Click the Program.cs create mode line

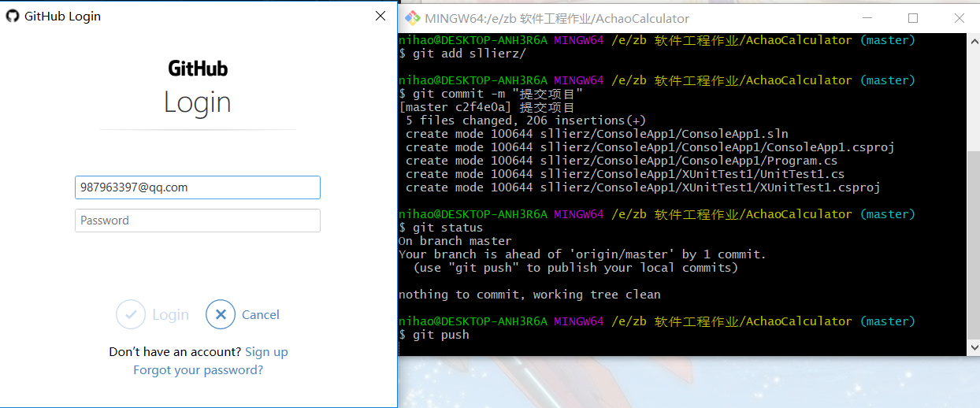tap(622, 161)
